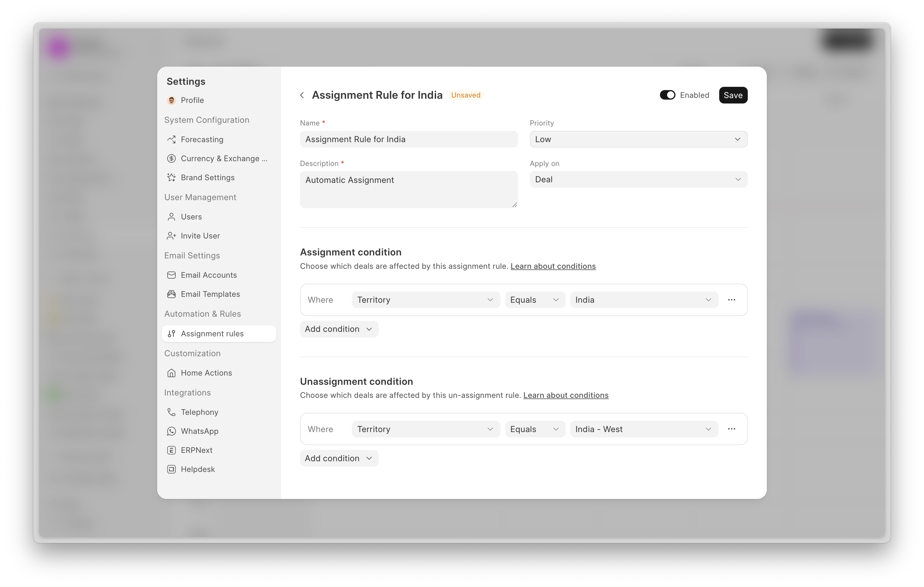Viewport: 924px width, 587px height.
Task: Toggle the Enabled switch off
Action: tap(667, 95)
